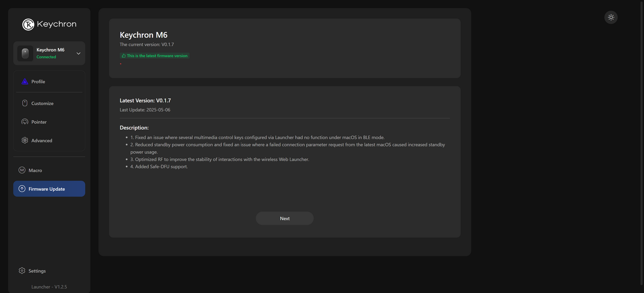Image resolution: width=644 pixels, height=293 pixels.
Task: Click the 'Reduced standby power consumption' line
Action: (288, 148)
